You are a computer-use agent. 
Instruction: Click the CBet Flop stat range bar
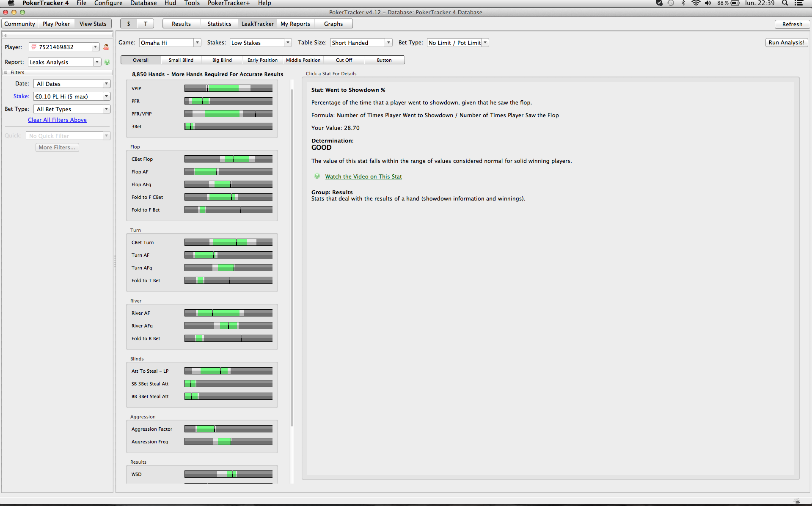coord(228,159)
